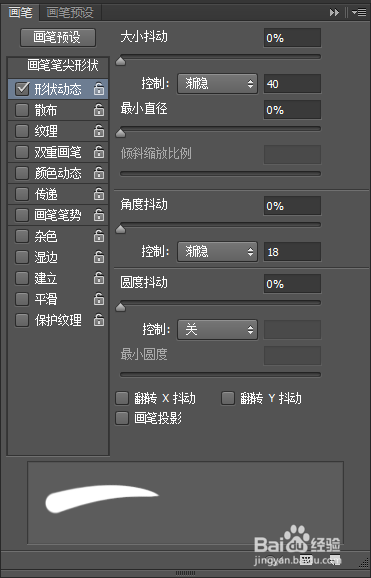The image size is (371, 578).
Task: Open the panel flyout menu icon
Action: (359, 13)
